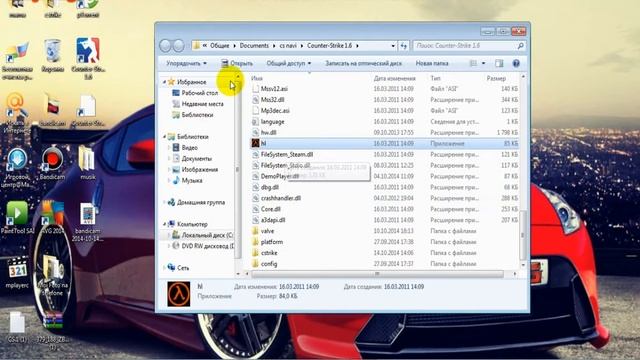Click the half-life lambda icon in details pane
This screenshot has height=360, width=640.
tap(179, 294)
